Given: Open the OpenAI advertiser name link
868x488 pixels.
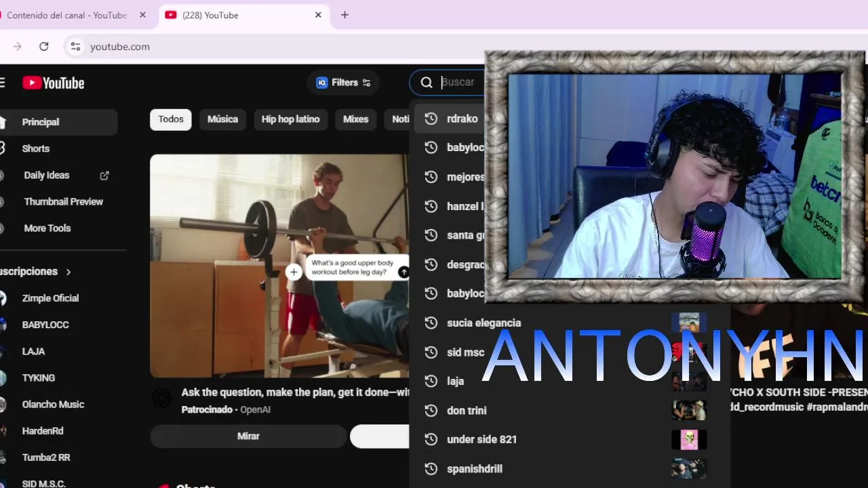Looking at the screenshot, I should click(x=255, y=409).
